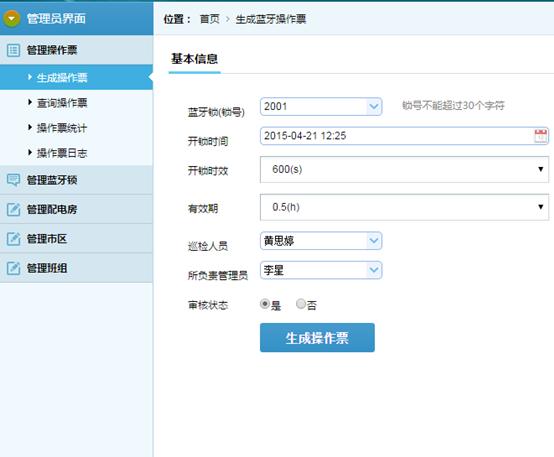Click the edit icon beside 管理市区
The image size is (554, 457).
tap(13, 239)
